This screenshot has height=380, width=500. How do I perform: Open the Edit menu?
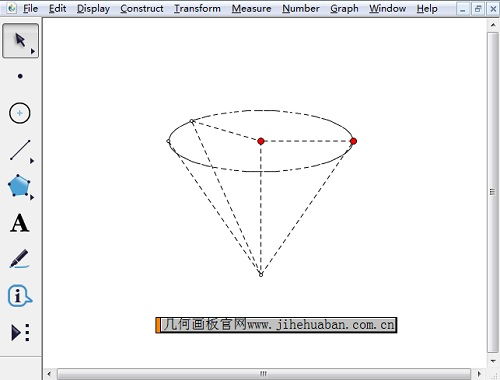pos(57,9)
